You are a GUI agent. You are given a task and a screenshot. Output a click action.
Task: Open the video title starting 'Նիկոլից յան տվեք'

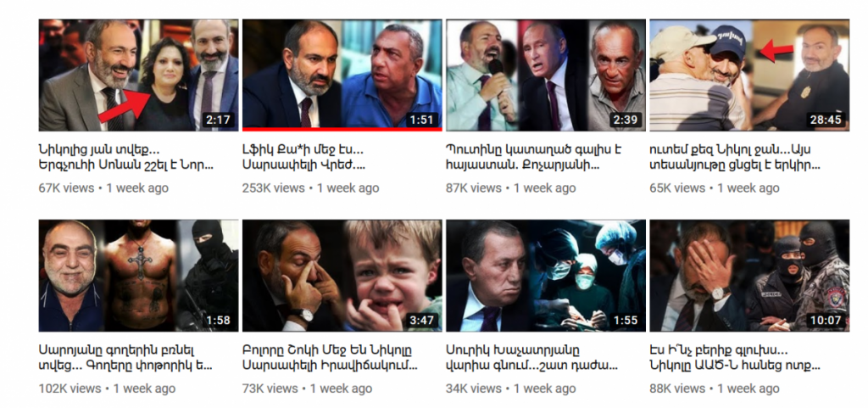point(126,157)
